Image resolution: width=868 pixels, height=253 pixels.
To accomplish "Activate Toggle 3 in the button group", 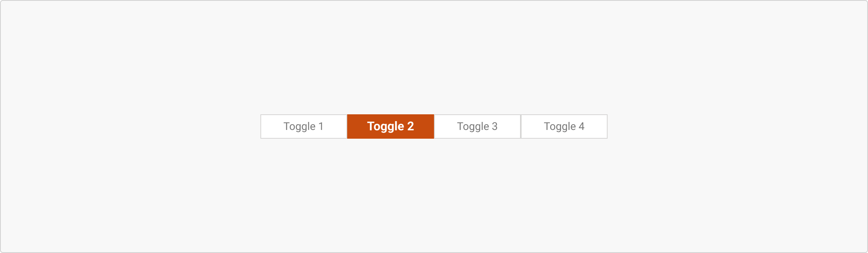I will (477, 126).
